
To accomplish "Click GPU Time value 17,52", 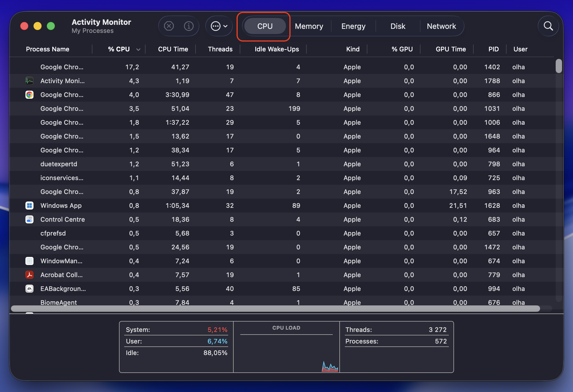I will pyautogui.click(x=458, y=192).
